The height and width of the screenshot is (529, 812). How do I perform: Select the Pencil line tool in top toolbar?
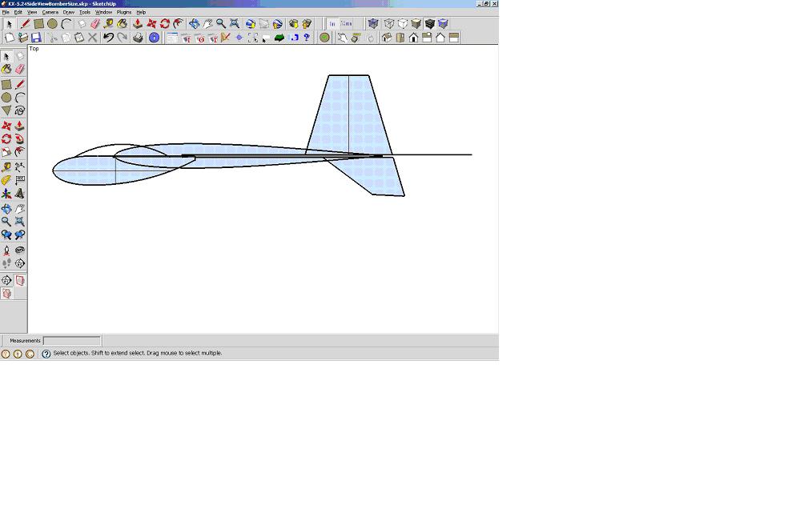25,24
